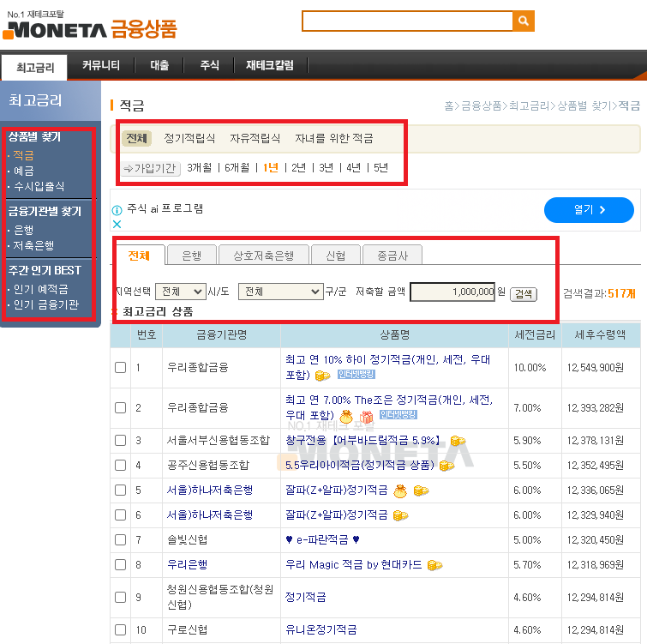
Task: Choose the 2년 term
Action: (x=298, y=167)
